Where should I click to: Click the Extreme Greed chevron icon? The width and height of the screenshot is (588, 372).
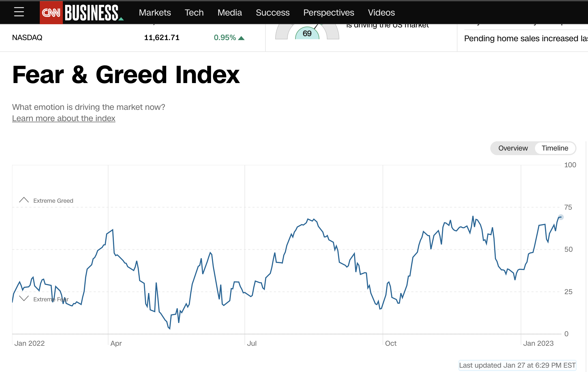click(x=24, y=200)
